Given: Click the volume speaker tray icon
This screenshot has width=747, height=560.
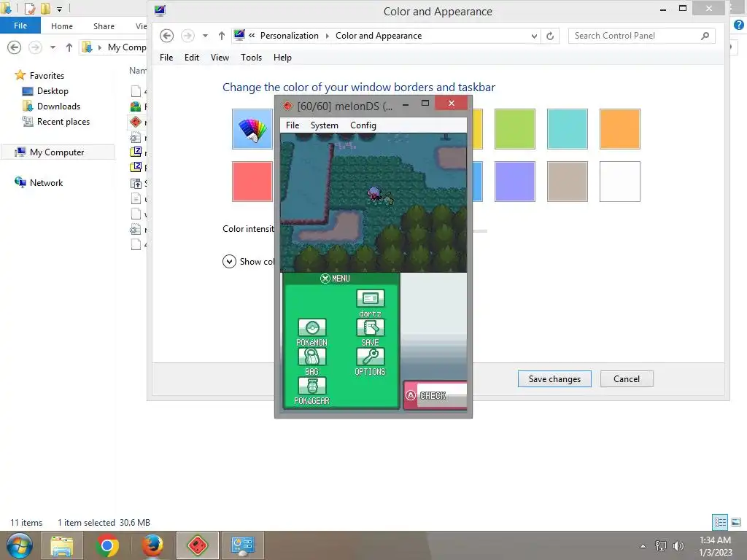Looking at the screenshot, I should 678,545.
